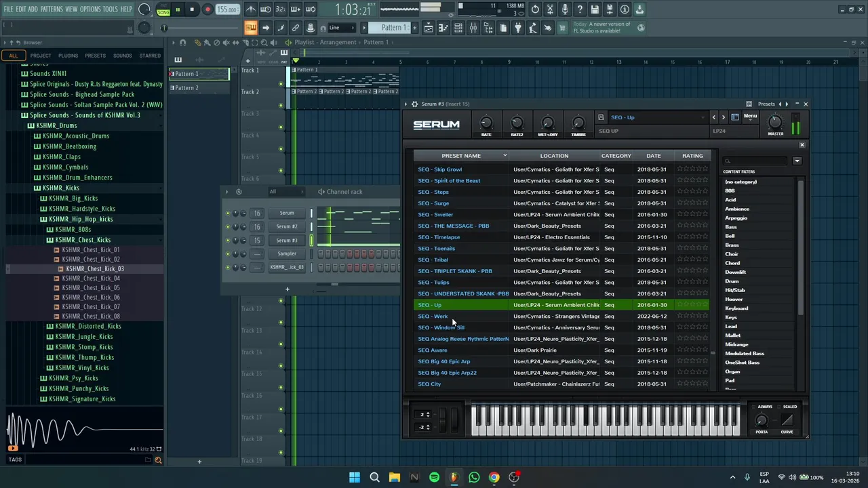Select the SEQ - Tulips preset
Viewport: 868px width, 488px height.
pyautogui.click(x=433, y=283)
